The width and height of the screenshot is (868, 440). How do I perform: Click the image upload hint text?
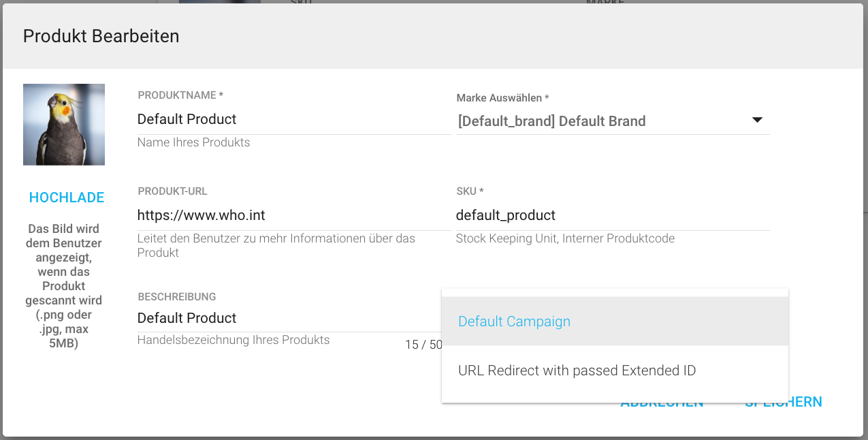(64, 286)
